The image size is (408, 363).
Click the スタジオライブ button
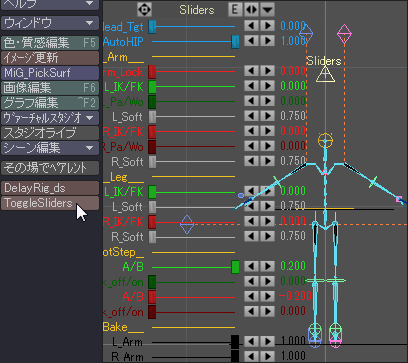pyautogui.click(x=50, y=133)
